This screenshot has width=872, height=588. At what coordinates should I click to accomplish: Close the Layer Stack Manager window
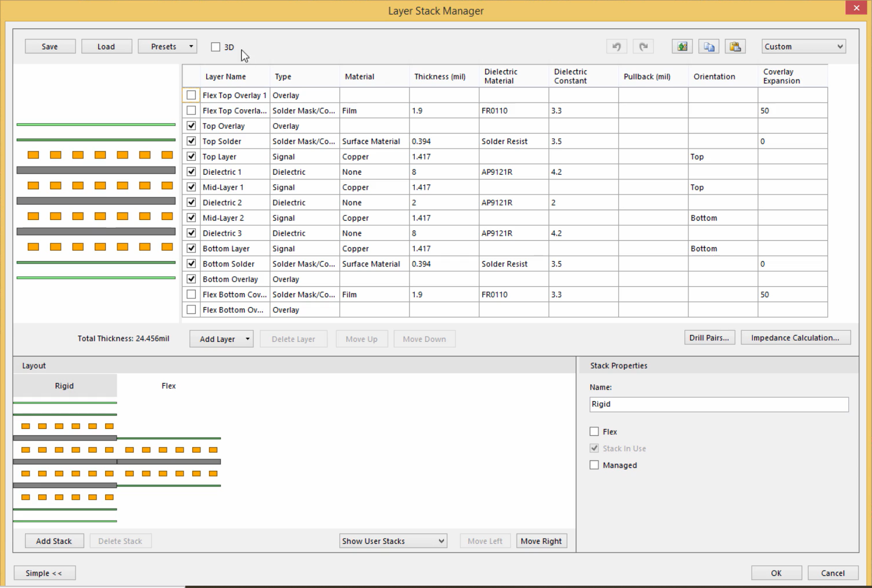856,8
